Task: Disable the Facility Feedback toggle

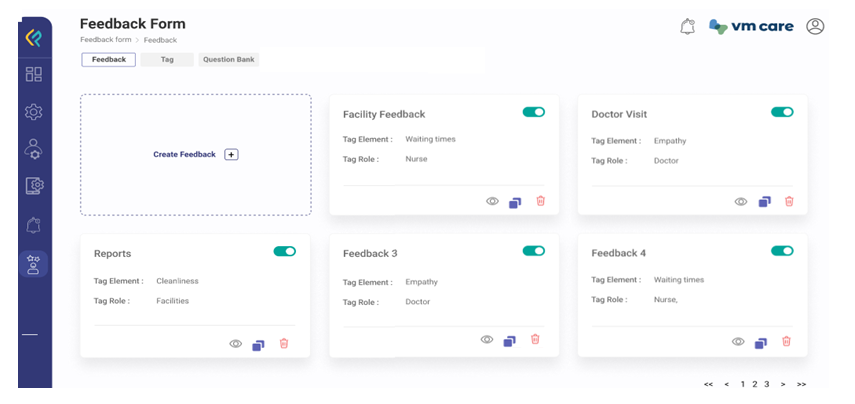Action: [534, 112]
